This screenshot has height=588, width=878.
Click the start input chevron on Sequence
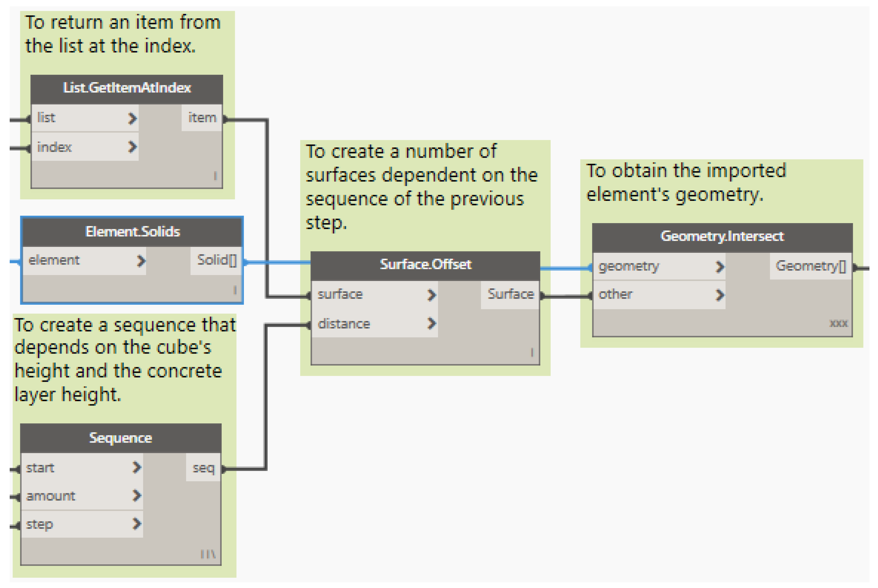(137, 467)
